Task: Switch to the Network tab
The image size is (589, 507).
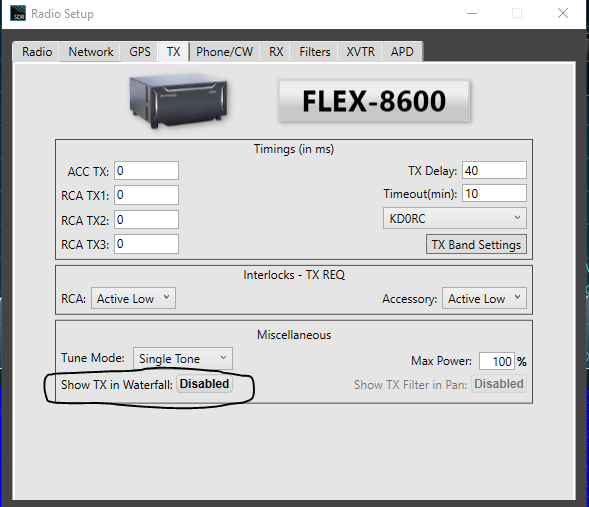Action: pos(91,51)
